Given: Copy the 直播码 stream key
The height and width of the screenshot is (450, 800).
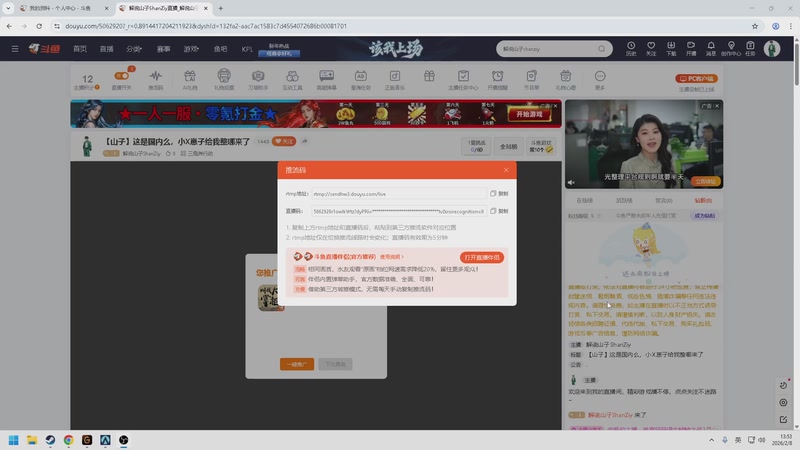Looking at the screenshot, I should pyautogui.click(x=499, y=211).
